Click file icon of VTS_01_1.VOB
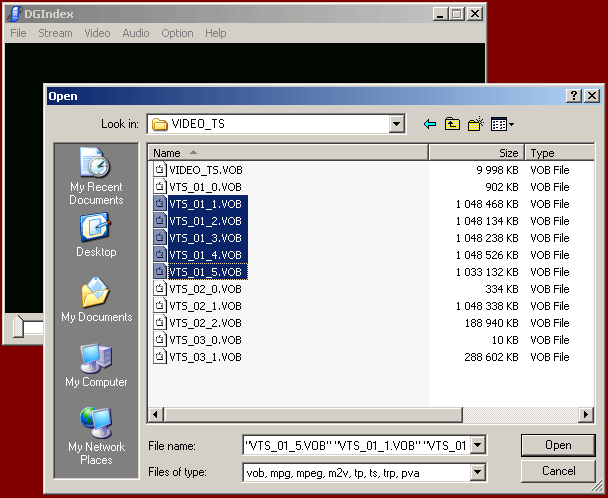The width and height of the screenshot is (608, 498). pos(159,204)
